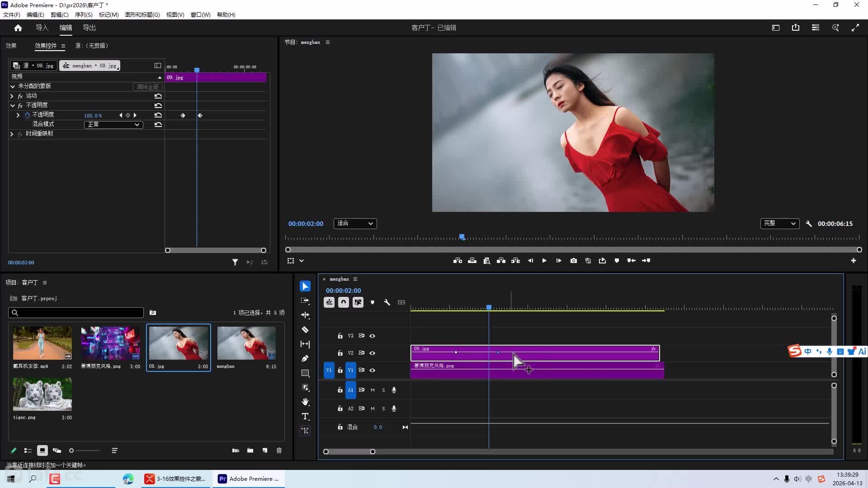Toggle V2 track output eye
Screen dimensions: 868x488
373,353
